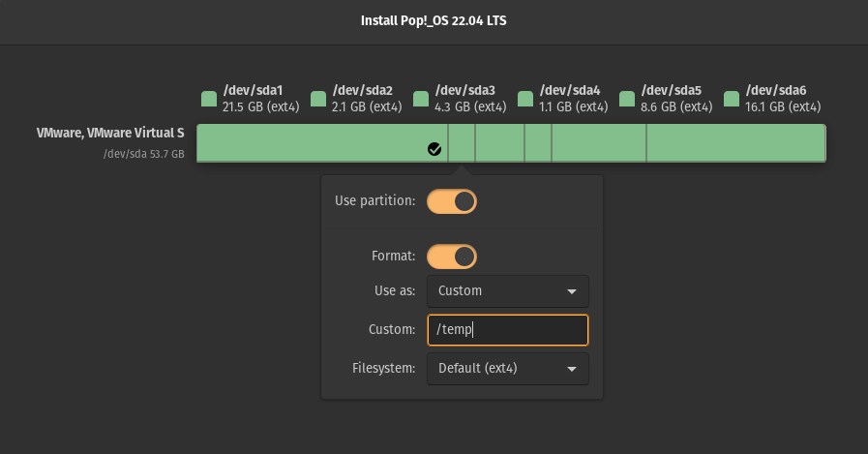Select the 8.6 GB sda5 partition segment
This screenshot has width=868, height=454.
click(599, 143)
